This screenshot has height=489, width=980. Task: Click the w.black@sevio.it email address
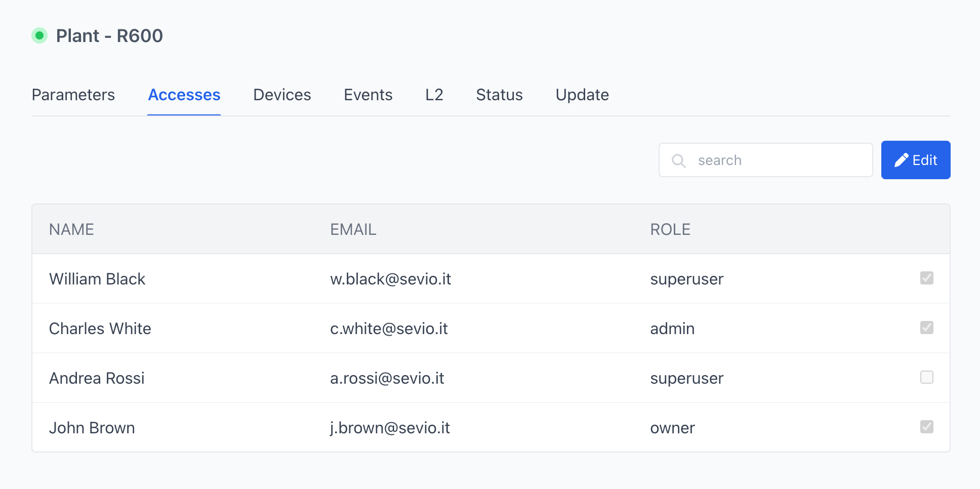click(x=390, y=279)
